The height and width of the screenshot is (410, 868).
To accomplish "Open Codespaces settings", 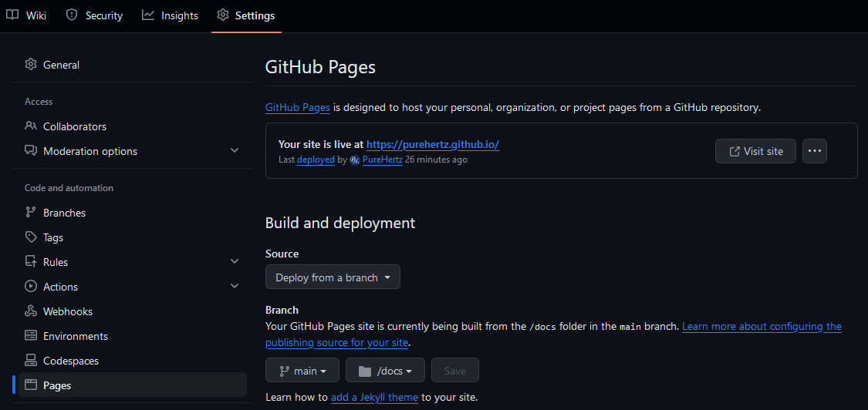I will pyautogui.click(x=133, y=361).
